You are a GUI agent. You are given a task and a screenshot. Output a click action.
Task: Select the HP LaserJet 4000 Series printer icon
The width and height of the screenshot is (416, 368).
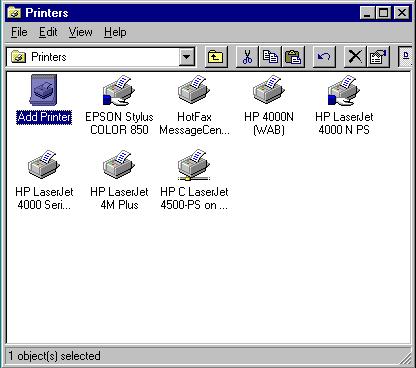[x=44, y=164]
